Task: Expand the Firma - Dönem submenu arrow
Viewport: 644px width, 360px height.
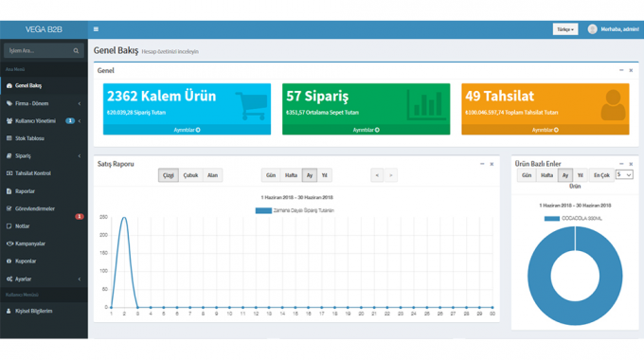Action: [80, 103]
